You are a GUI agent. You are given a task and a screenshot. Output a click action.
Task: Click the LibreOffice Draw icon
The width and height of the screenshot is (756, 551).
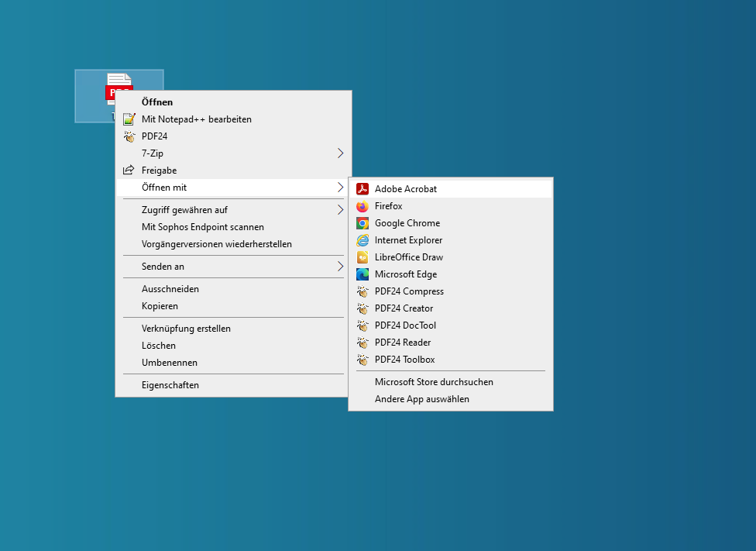[x=362, y=257]
